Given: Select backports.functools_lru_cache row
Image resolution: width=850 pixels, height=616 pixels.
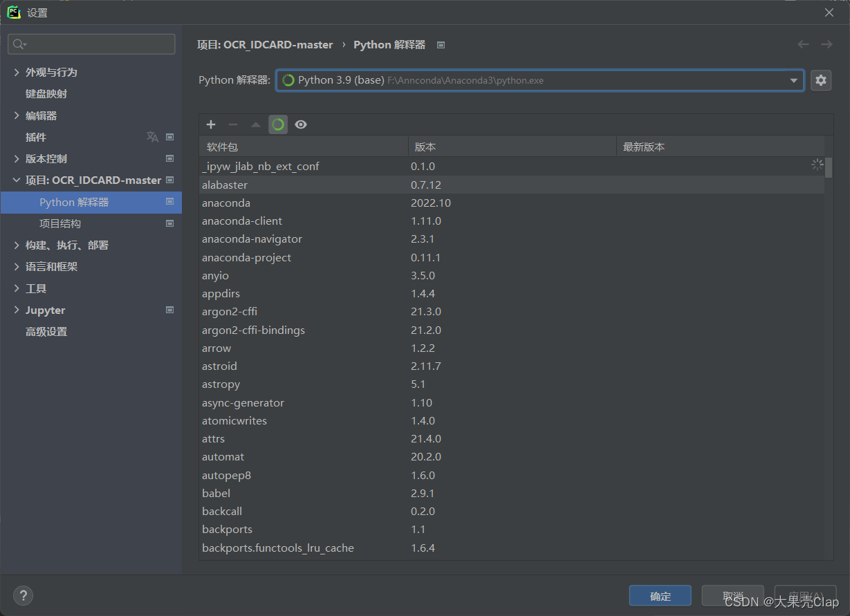Looking at the screenshot, I should click(x=512, y=548).
